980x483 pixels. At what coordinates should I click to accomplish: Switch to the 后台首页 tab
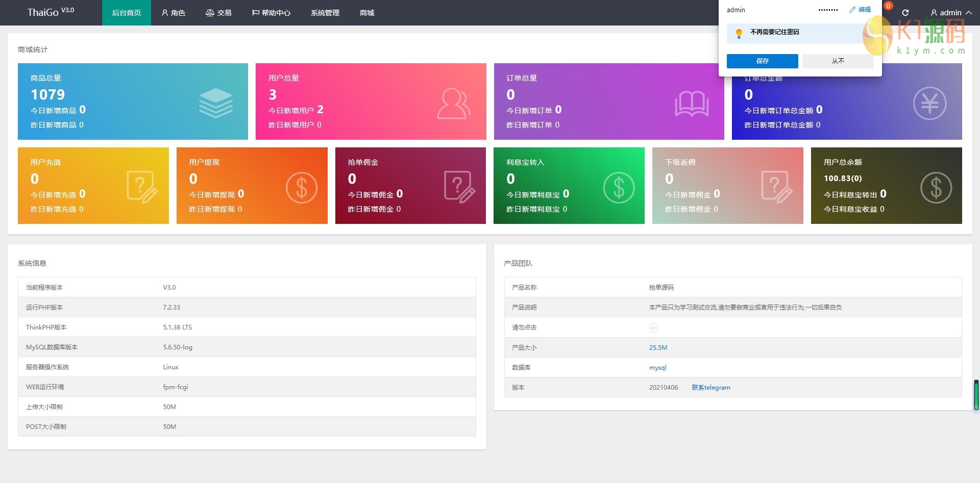tap(127, 13)
